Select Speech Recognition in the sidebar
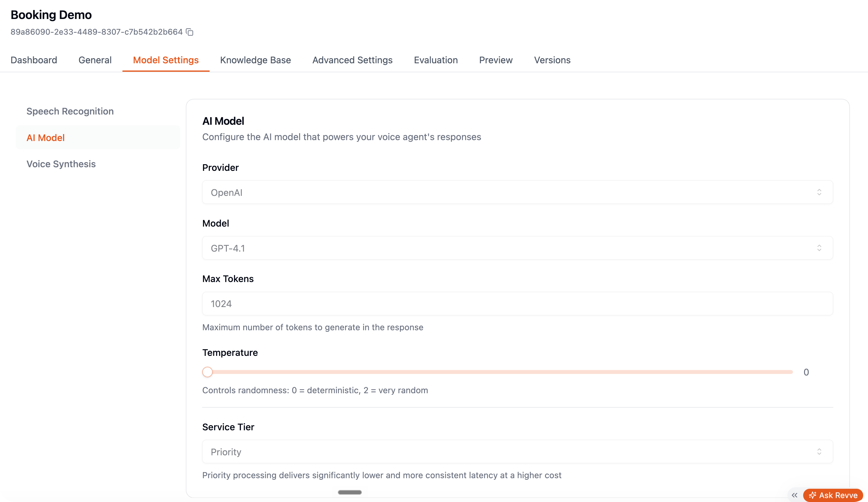This screenshot has width=868, height=502. point(98,111)
